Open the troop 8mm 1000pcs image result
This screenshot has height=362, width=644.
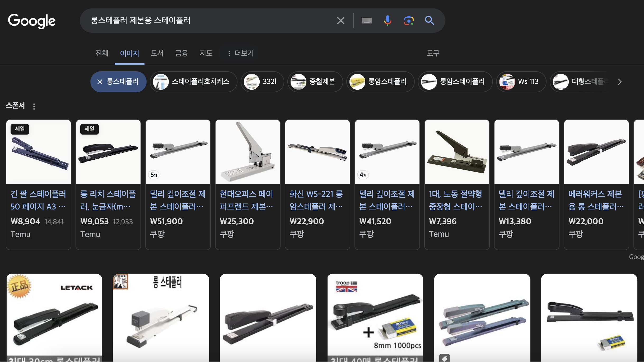[375, 318]
